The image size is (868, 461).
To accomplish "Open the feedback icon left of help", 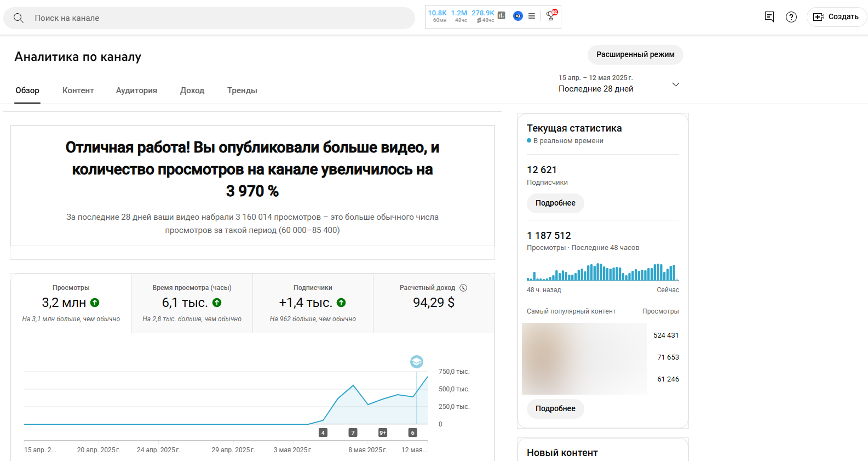I will tap(769, 17).
